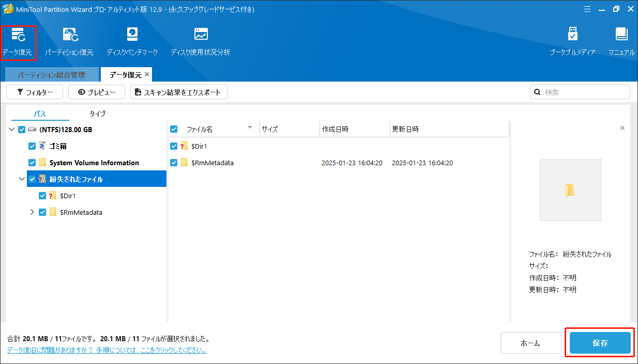Click the 保存 button
The width and height of the screenshot is (638, 364).
pyautogui.click(x=600, y=343)
